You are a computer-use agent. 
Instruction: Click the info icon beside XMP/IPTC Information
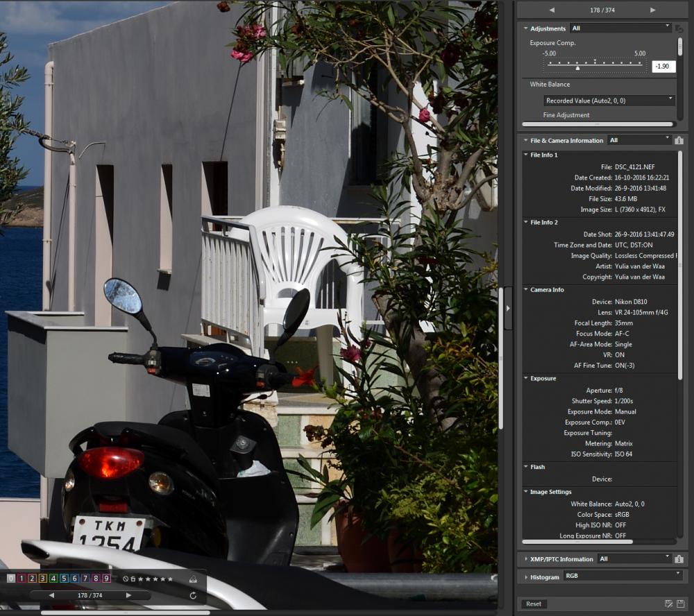coord(679,559)
